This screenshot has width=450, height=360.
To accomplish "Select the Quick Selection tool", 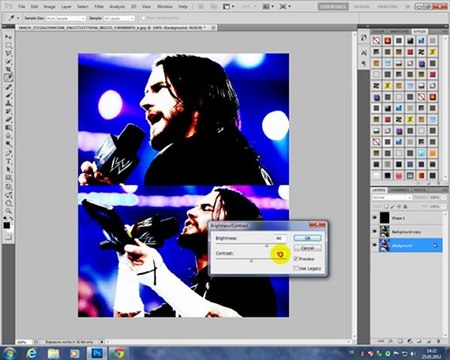I will [x=8, y=61].
